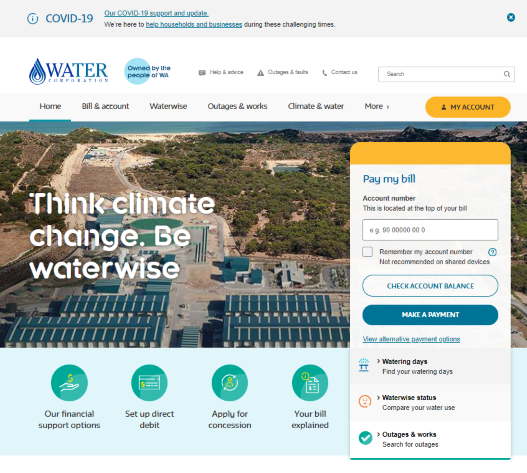Open Apply for concession text link
Viewport: 527px width, 473px height.
[x=230, y=420]
